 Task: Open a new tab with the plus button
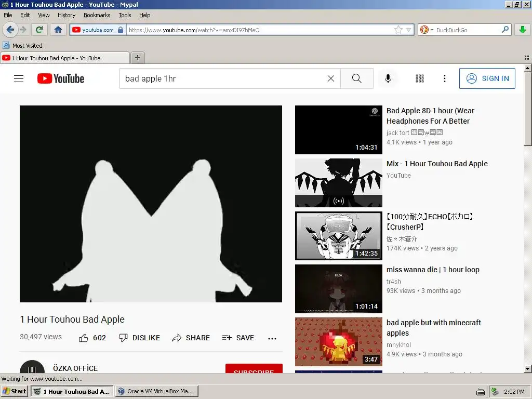coord(137,58)
